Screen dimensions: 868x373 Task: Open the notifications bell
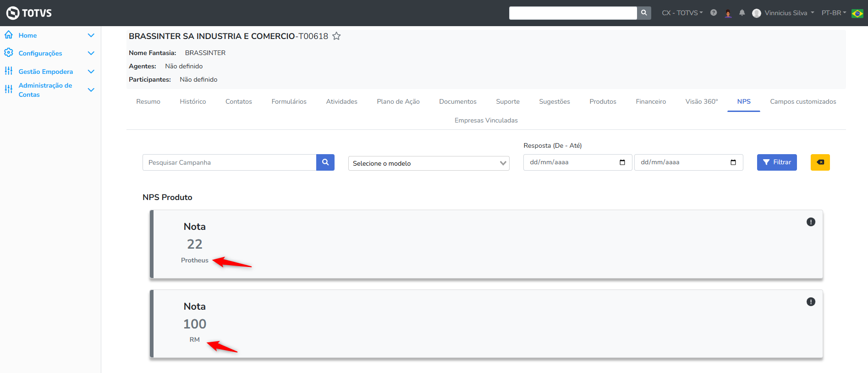click(742, 13)
